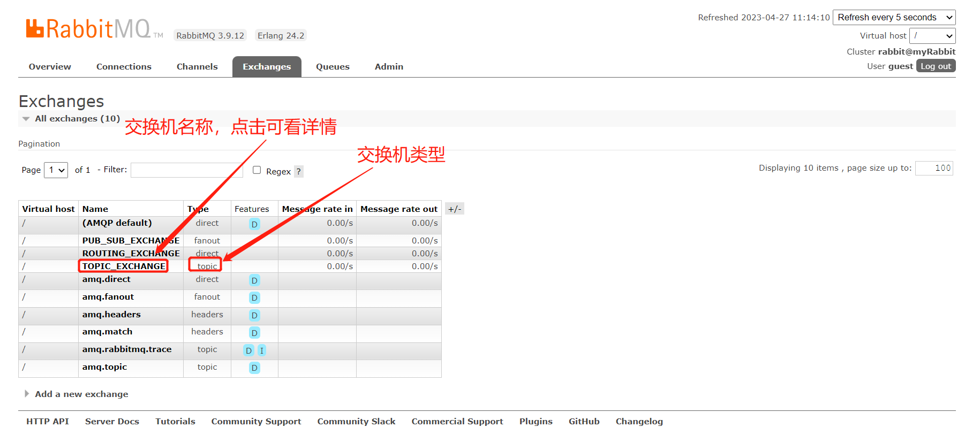Open the Virtual host dropdown
980x435 pixels.
[932, 36]
